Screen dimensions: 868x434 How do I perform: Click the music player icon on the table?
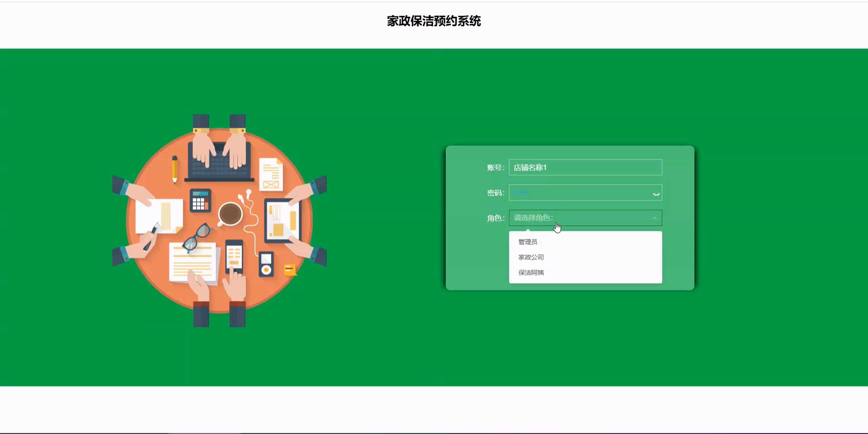pyautogui.click(x=266, y=264)
